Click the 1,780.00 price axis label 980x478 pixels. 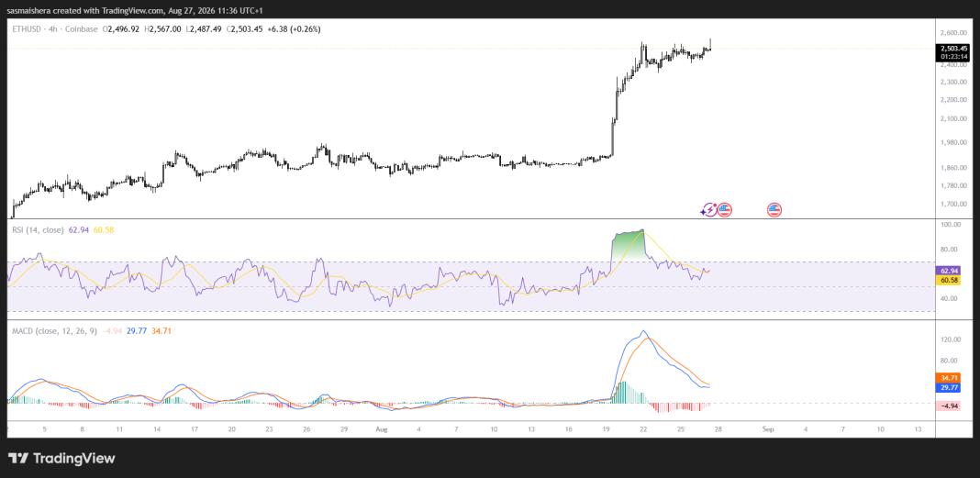pyautogui.click(x=953, y=185)
